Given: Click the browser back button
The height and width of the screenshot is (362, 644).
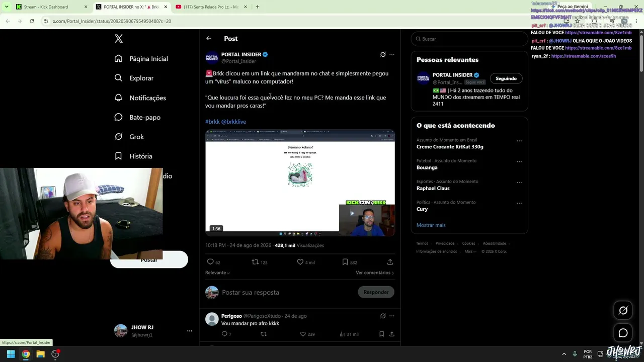Looking at the screenshot, I should click(8, 21).
